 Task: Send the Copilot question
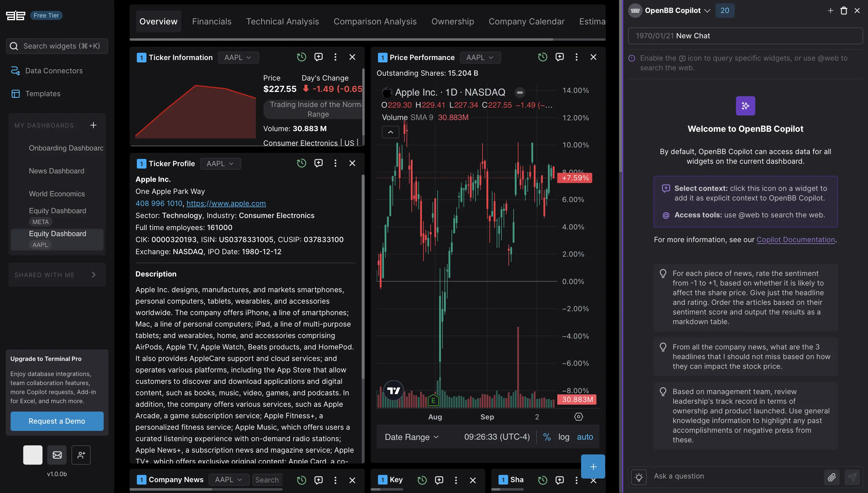(x=852, y=477)
